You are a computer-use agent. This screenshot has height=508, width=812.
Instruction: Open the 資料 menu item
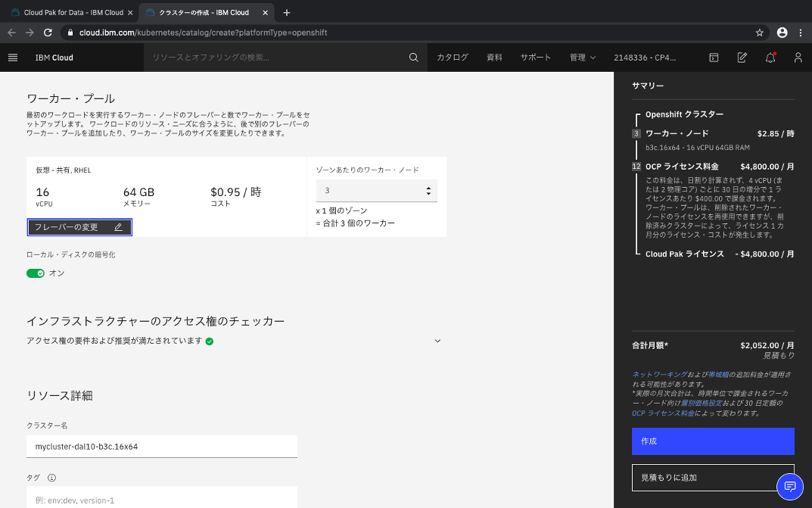click(x=495, y=58)
